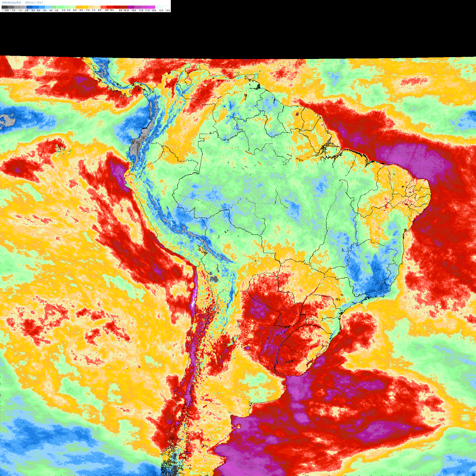The width and height of the screenshot is (476, 476).
Task: Pick the pale blue swatch after 12.0
Action: (159, 7)
